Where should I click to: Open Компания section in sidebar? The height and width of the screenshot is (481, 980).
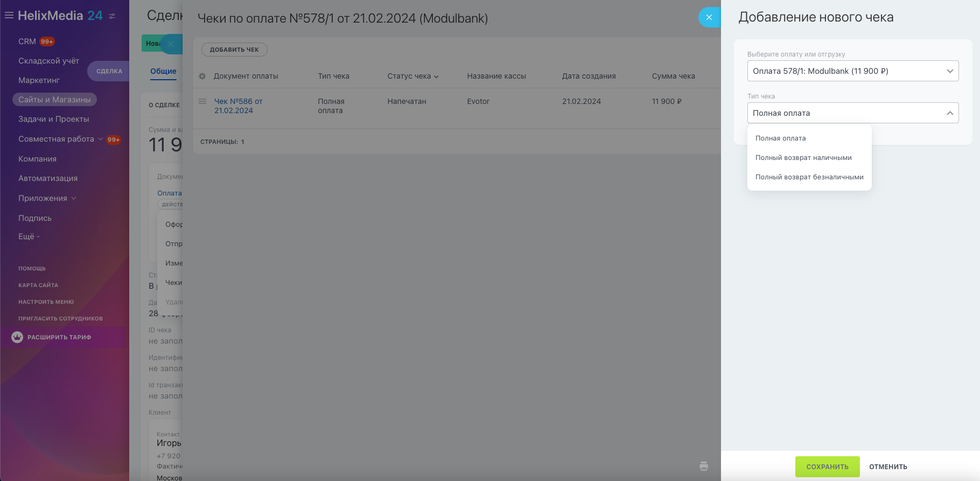click(37, 159)
